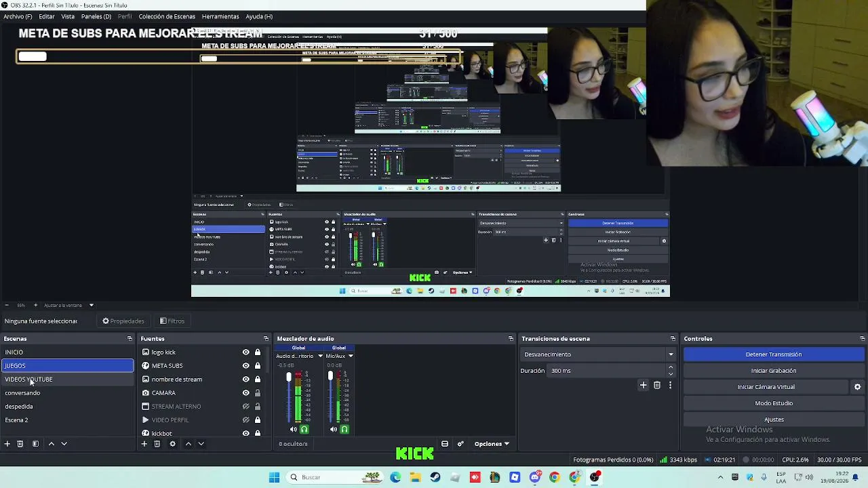Viewport: 868px width, 488px height.
Task: Add a new source in Fuentes panel
Action: pyautogui.click(x=144, y=444)
